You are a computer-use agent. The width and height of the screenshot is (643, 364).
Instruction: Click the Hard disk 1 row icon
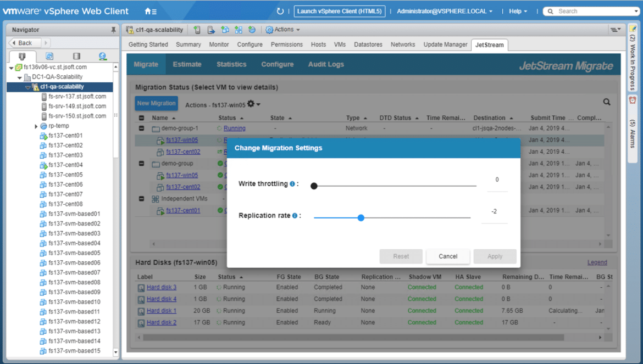coord(141,311)
